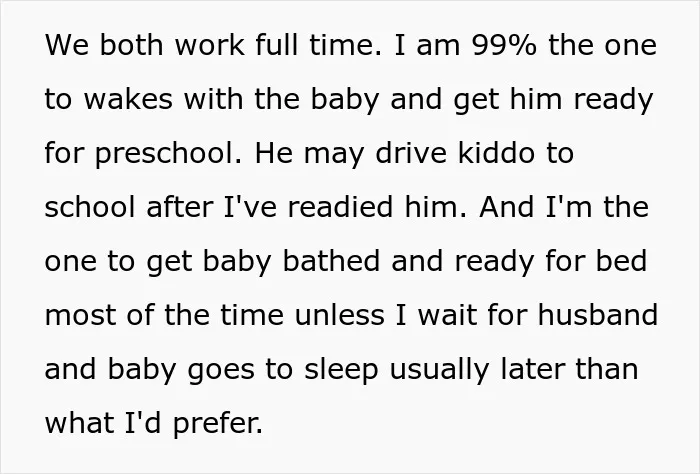The height and width of the screenshot is (474, 700).
Task: Click the word 'school' starting the fourth line
Action: click(90, 207)
